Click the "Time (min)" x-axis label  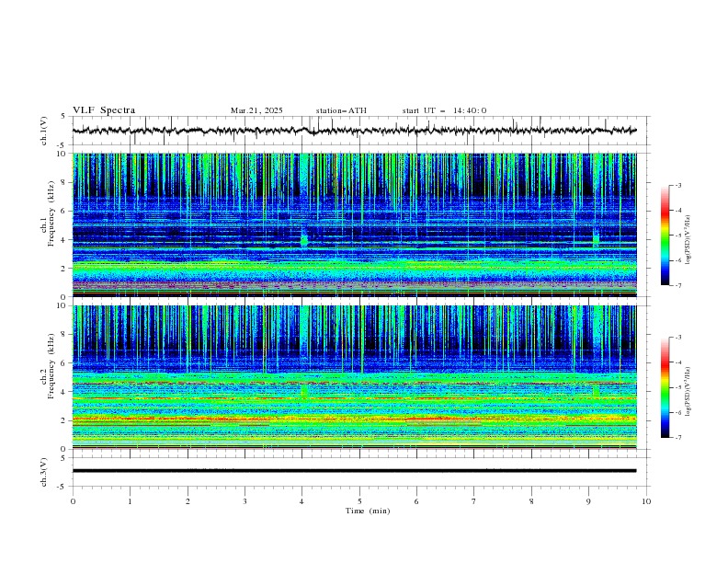tap(368, 511)
